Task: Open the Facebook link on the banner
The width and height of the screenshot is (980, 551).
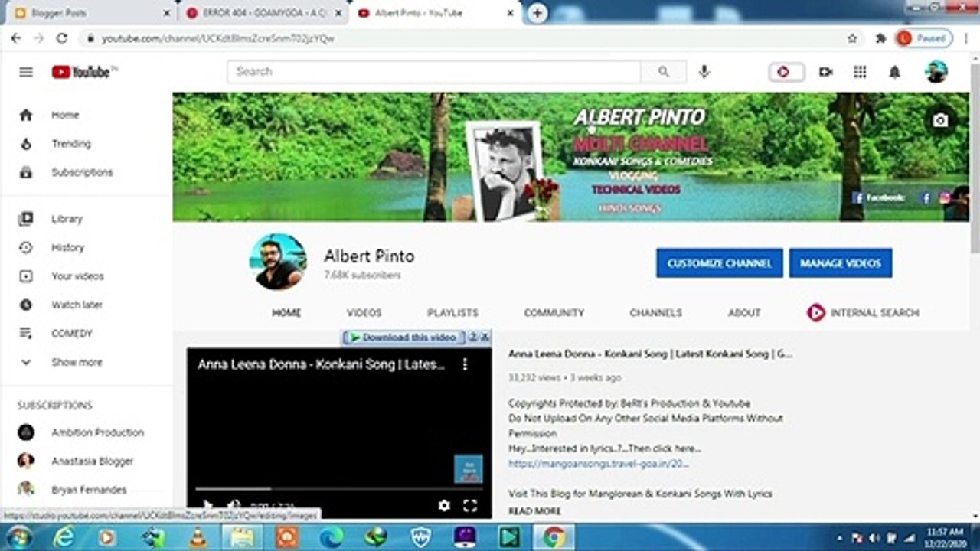Action: (x=878, y=197)
